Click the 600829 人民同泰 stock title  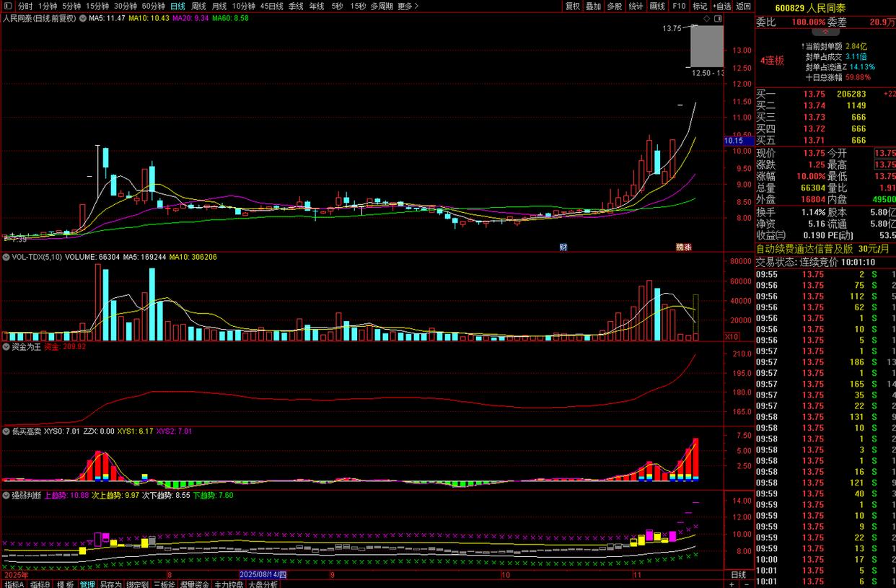coord(810,8)
